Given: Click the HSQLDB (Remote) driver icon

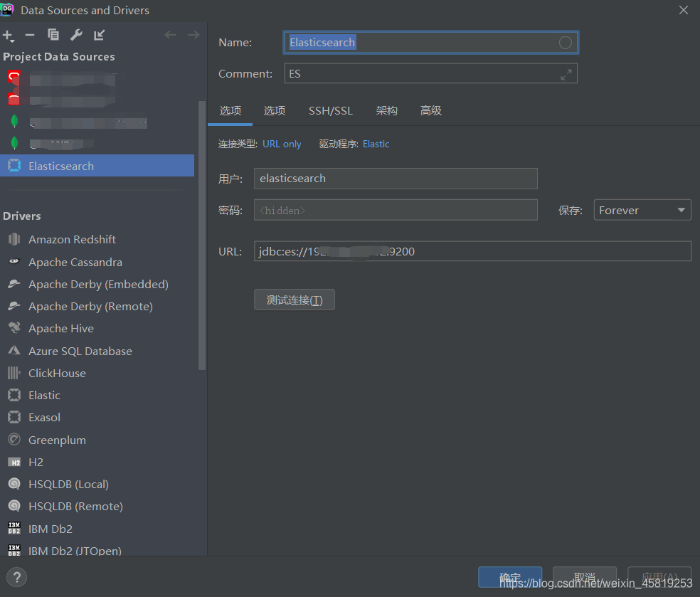Looking at the screenshot, I should pyautogui.click(x=14, y=505).
